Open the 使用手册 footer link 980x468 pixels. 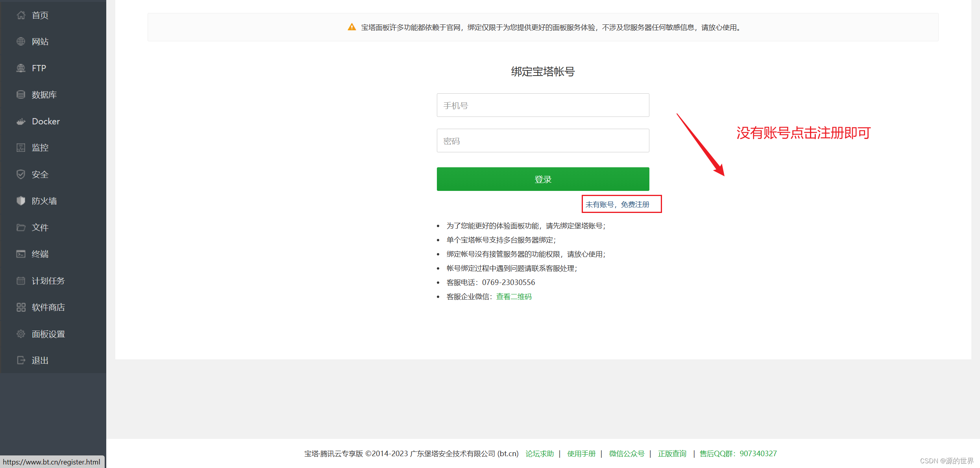[581, 453]
